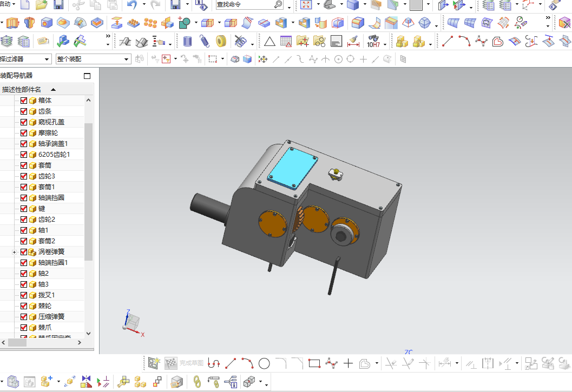This screenshot has height=392, width=572.
Task: Click the blue 窥视孔盖 cover on the model
Action: [x=293, y=168]
